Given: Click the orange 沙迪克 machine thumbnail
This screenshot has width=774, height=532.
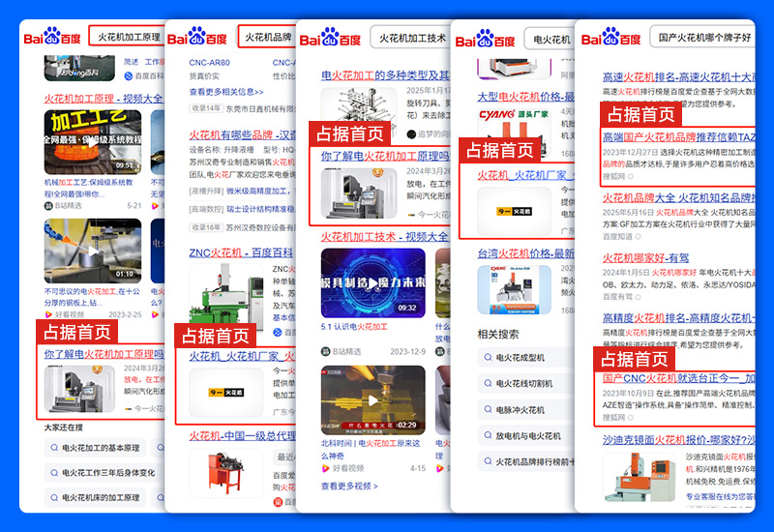Looking at the screenshot, I should pyautogui.click(x=640, y=478).
